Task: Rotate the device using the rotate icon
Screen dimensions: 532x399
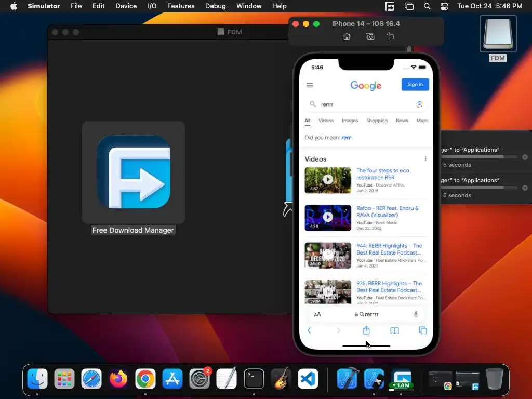Action: (391, 36)
